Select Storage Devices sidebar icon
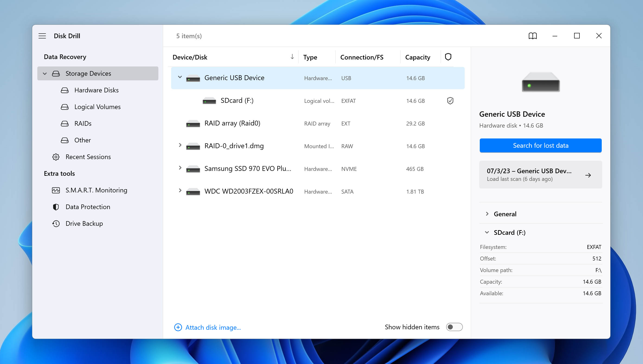The width and height of the screenshot is (643, 364). click(55, 73)
